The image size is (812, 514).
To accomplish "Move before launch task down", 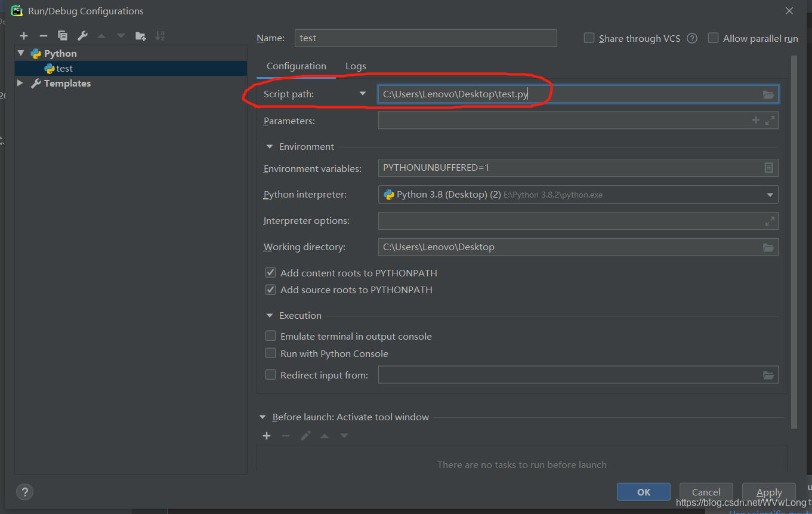I will click(x=344, y=436).
